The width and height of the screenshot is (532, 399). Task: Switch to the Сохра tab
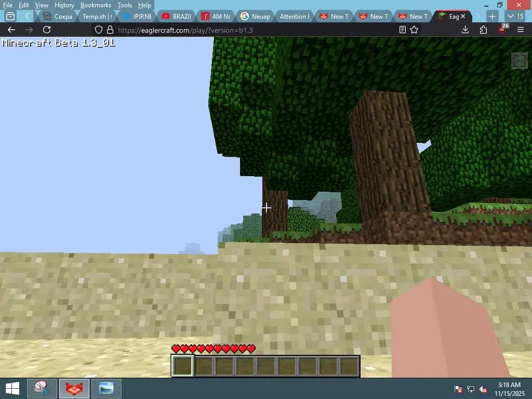pos(58,16)
